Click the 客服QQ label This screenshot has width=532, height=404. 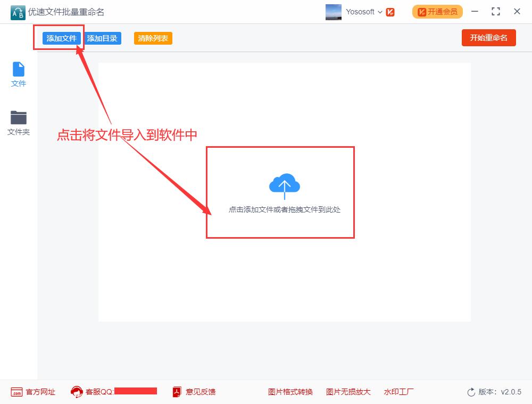point(100,392)
